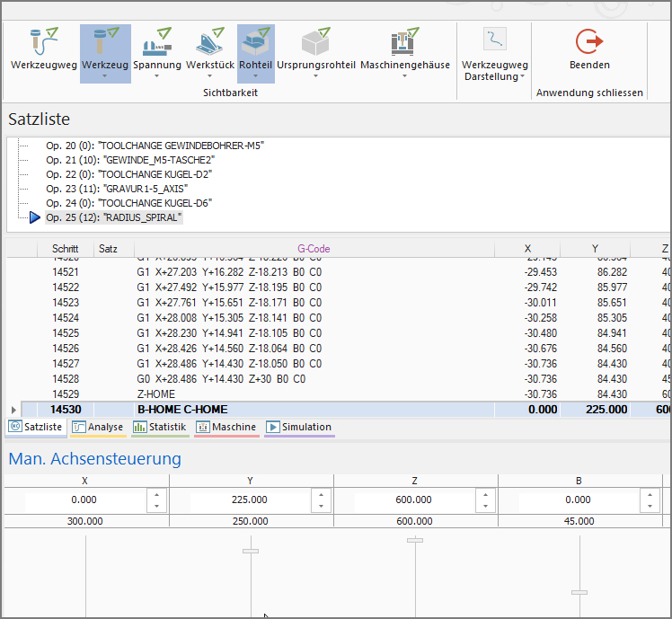Toggle Spannung visibility icon

(157, 41)
